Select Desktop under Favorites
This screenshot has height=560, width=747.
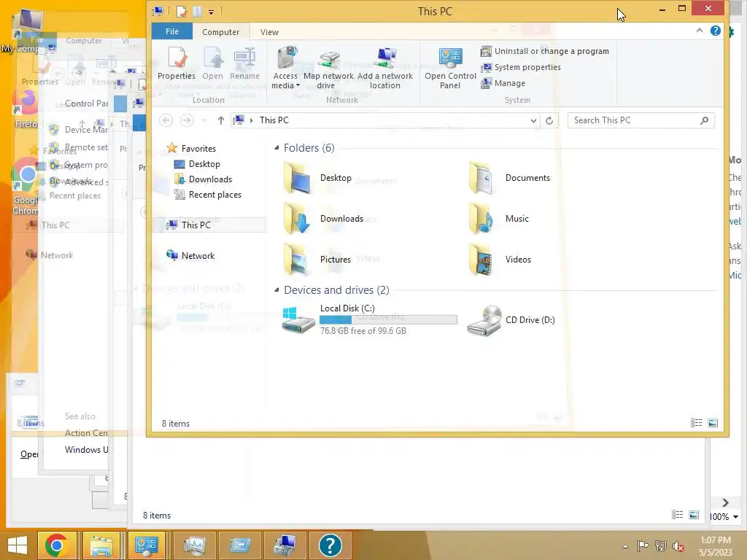coord(197,164)
